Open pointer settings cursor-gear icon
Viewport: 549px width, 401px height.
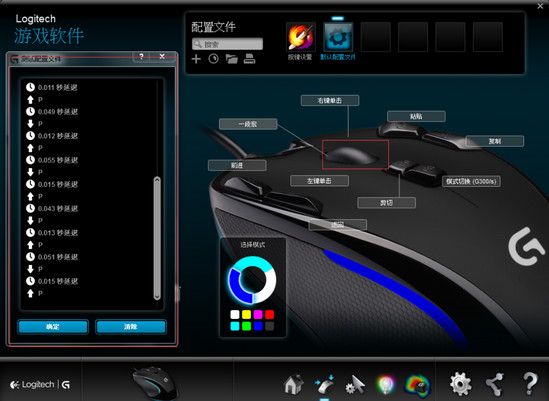pyautogui.click(x=355, y=385)
